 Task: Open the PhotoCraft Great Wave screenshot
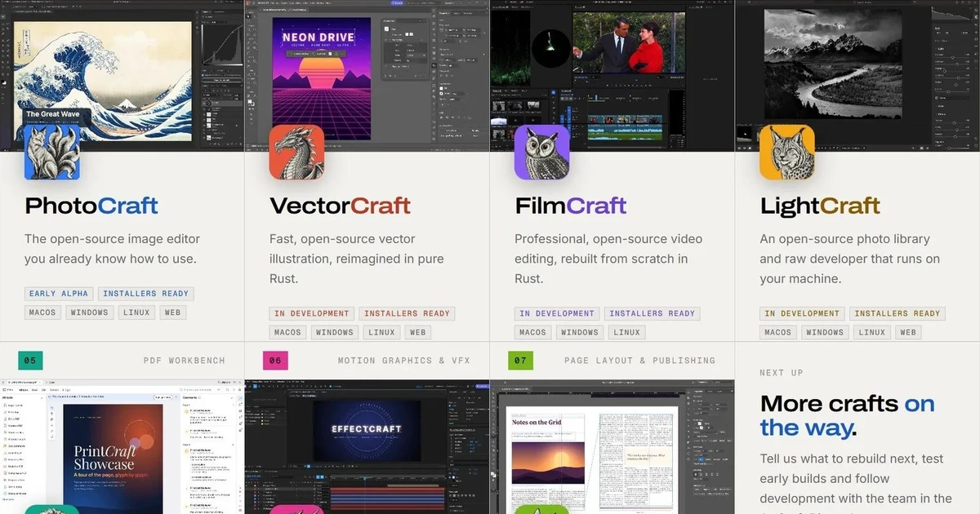pyautogui.click(x=122, y=75)
